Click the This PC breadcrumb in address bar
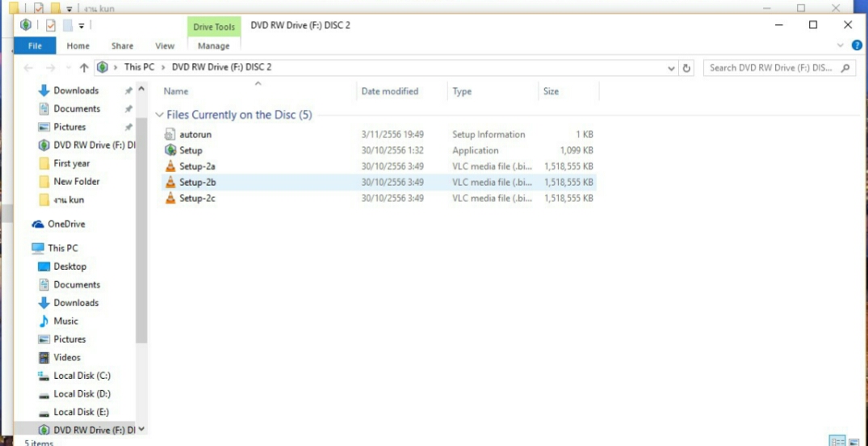 coord(139,68)
